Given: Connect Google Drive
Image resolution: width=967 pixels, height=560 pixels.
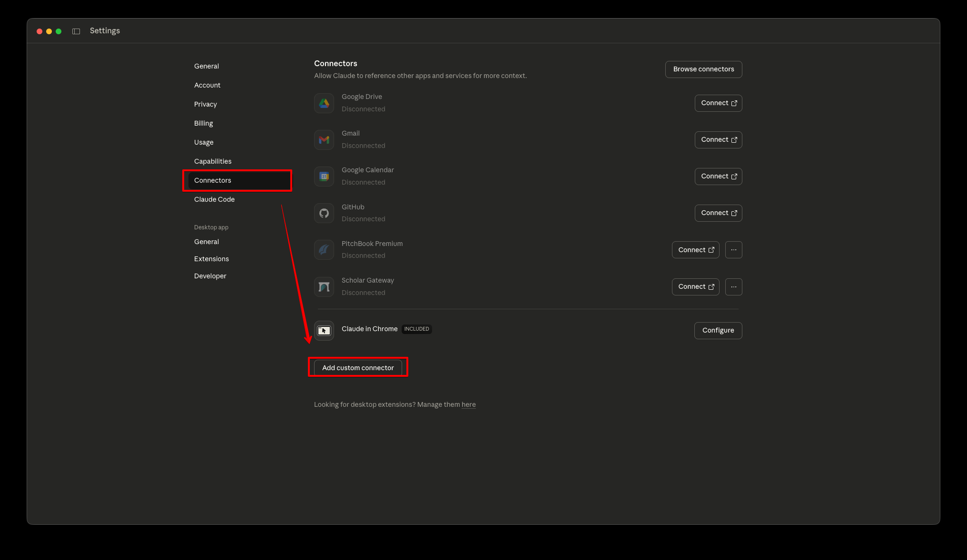Looking at the screenshot, I should coord(719,103).
